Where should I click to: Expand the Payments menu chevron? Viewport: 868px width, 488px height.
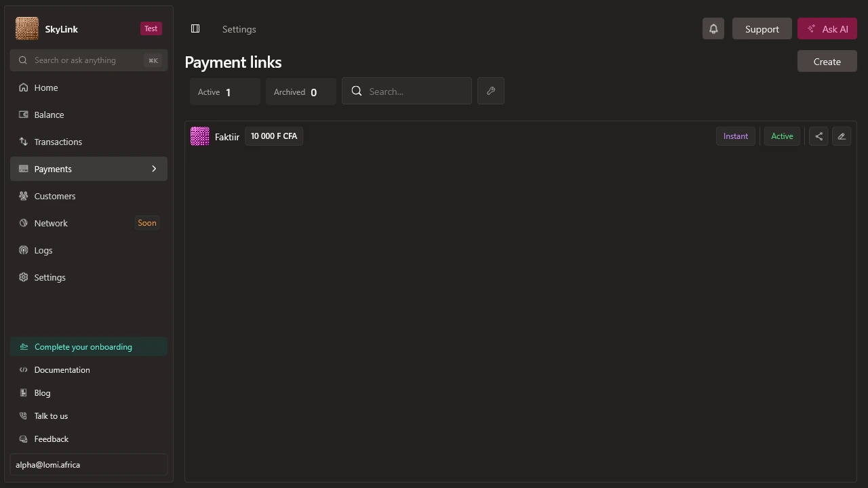click(154, 169)
